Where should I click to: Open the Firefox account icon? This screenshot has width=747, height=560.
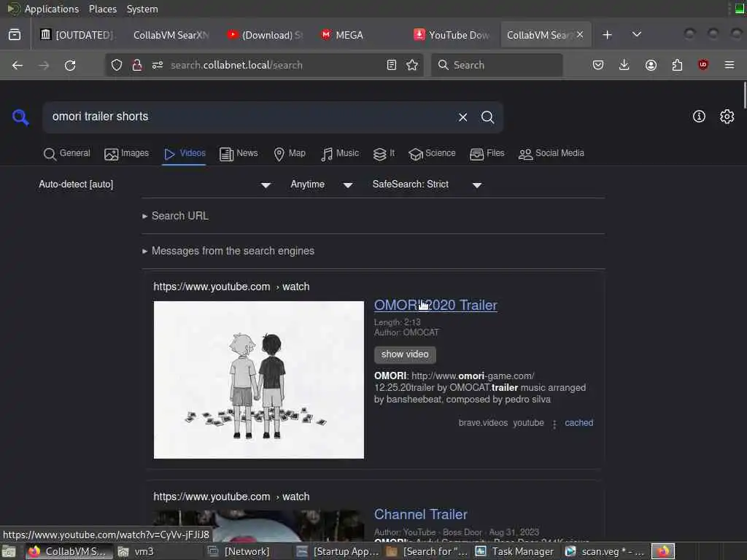pos(651,65)
